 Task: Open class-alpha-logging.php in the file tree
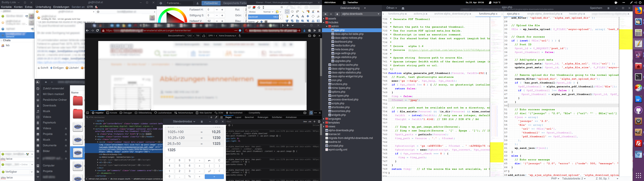click(345, 69)
